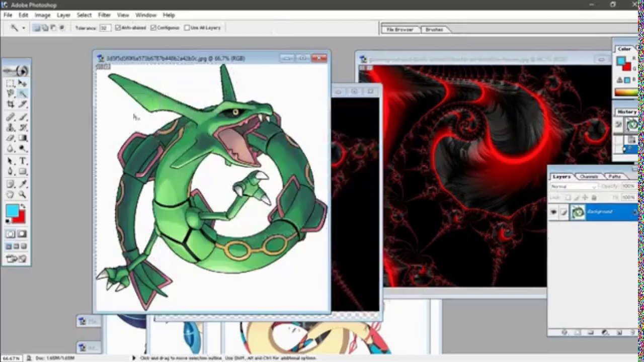Image resolution: width=644 pixels, height=362 pixels.
Task: Open the File menu
Action: click(x=8, y=15)
